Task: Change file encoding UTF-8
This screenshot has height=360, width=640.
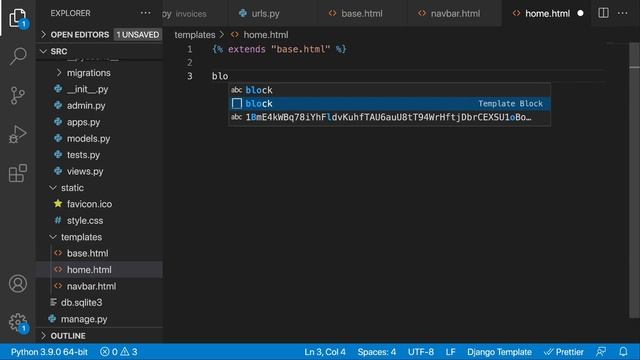Action: click(421, 352)
